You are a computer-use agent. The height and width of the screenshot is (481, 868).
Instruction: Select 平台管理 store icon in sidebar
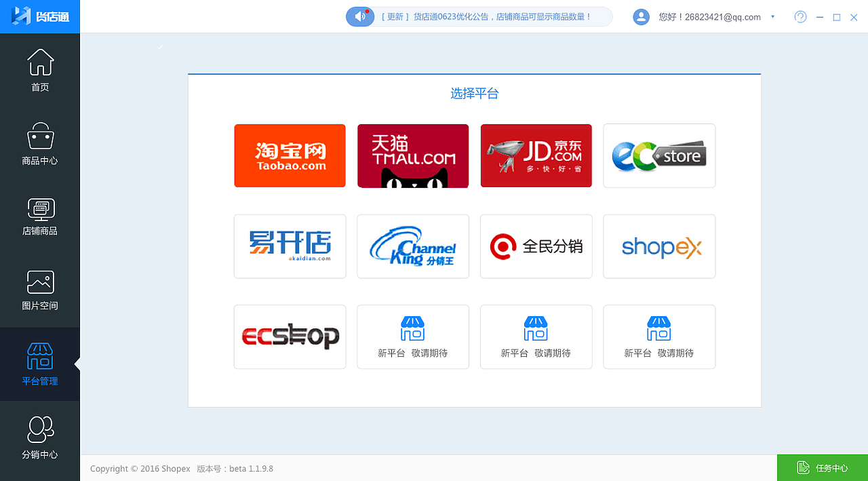[x=40, y=356]
